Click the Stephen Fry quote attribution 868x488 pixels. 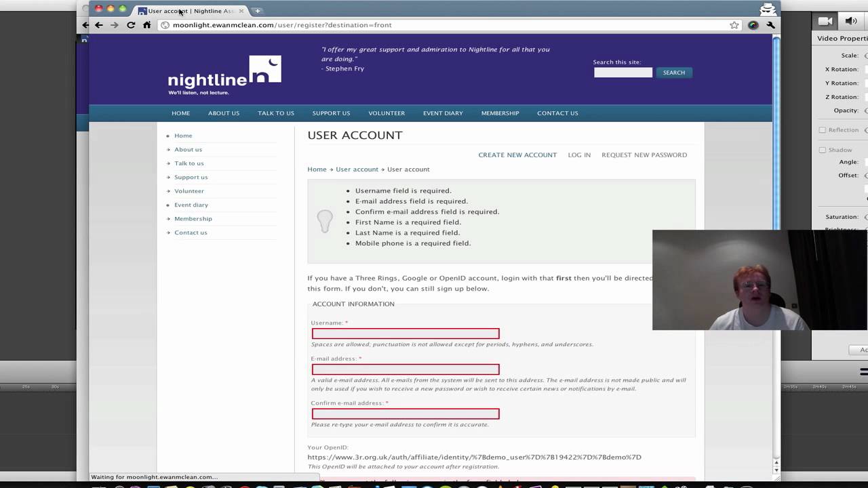[342, 69]
